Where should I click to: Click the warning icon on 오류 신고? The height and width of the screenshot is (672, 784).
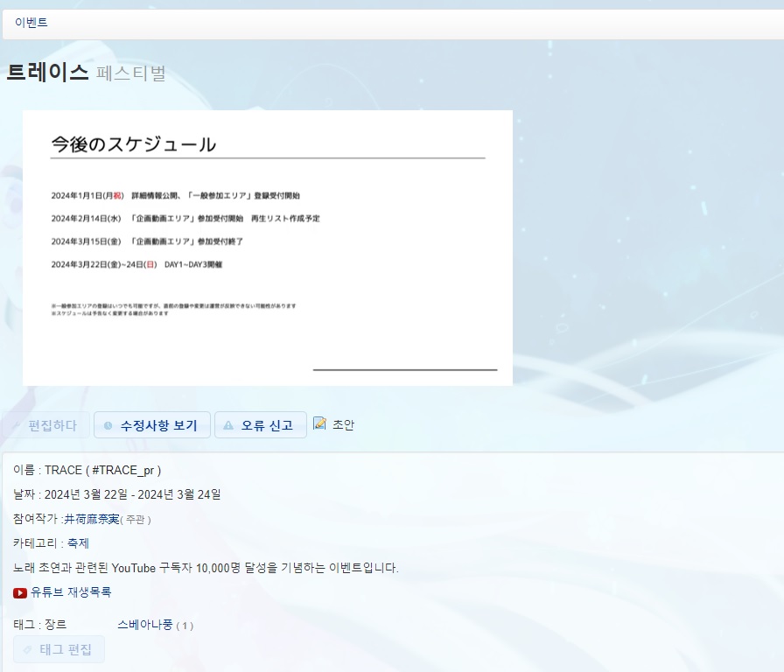tap(228, 425)
